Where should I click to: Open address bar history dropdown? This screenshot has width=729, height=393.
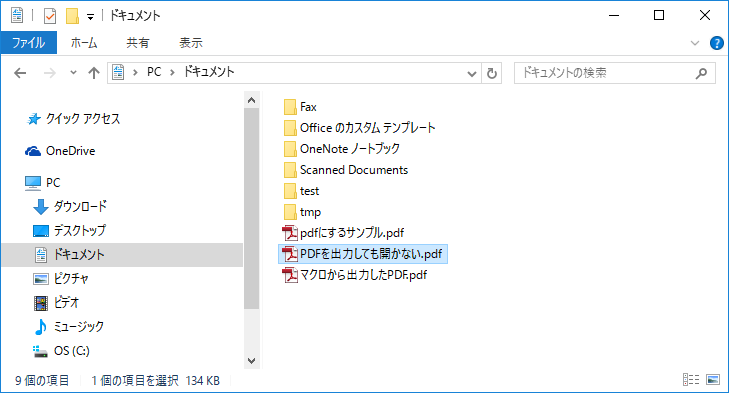[x=471, y=73]
